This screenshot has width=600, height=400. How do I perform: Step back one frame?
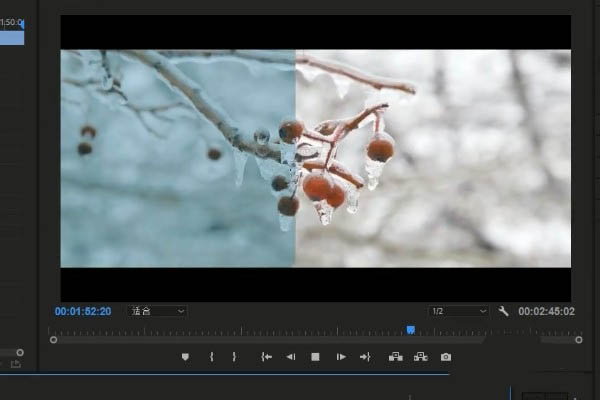click(291, 357)
